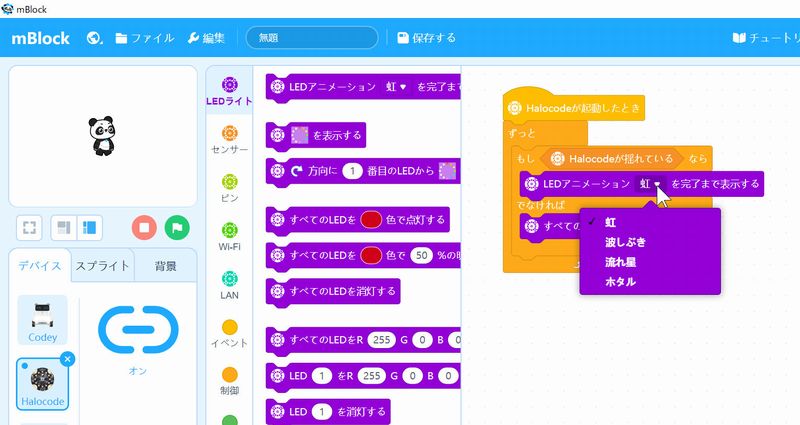Remove Halocode device with the x badge

[67, 358]
